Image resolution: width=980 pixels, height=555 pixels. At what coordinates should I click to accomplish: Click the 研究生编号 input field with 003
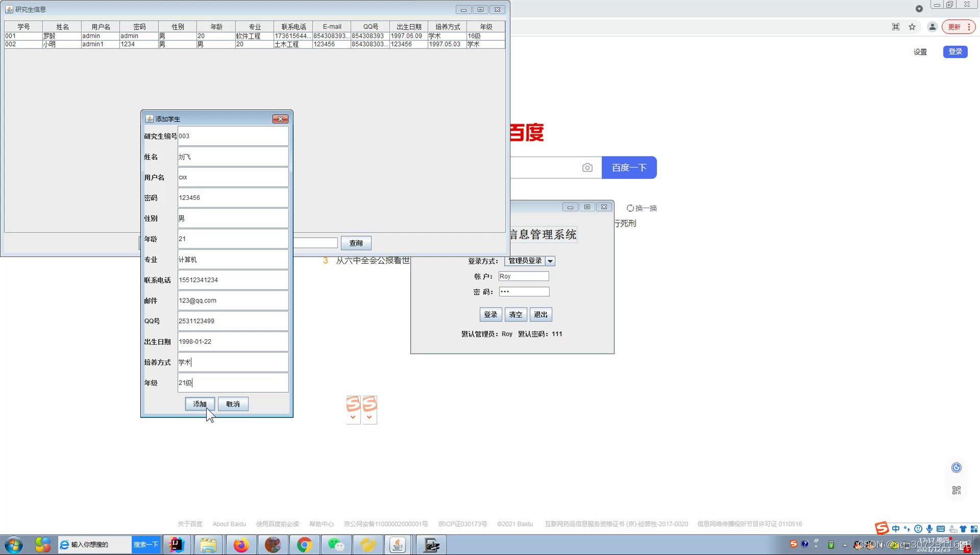[x=233, y=136]
